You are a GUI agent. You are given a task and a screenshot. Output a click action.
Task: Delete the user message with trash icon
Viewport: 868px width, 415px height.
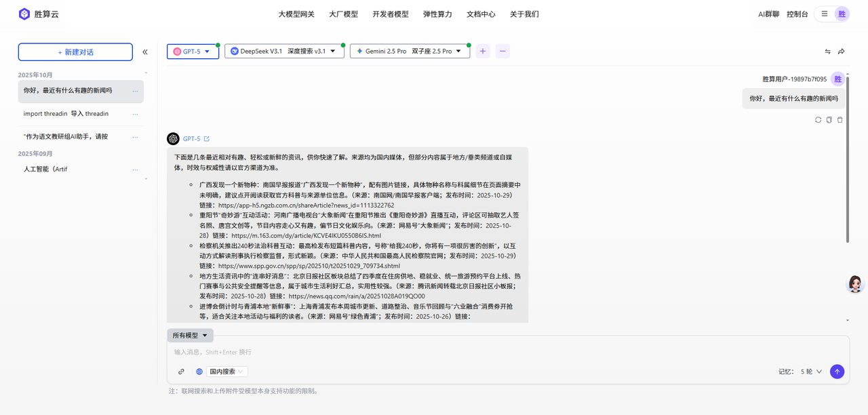[x=840, y=120]
